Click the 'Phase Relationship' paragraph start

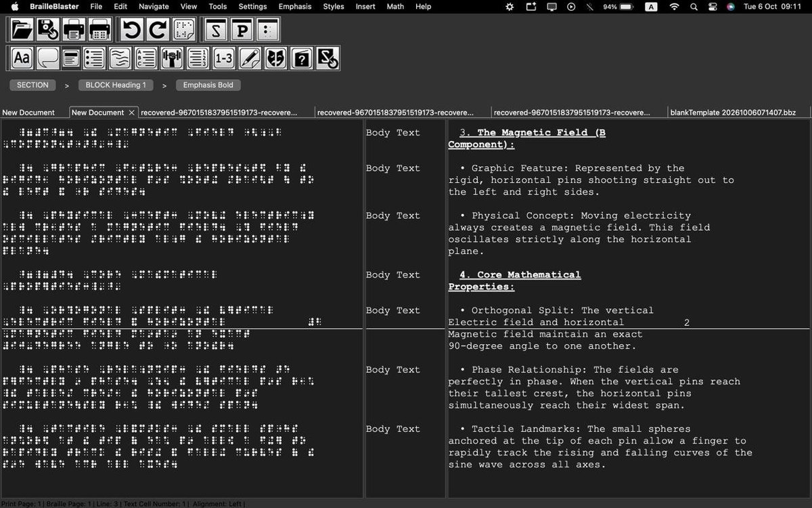click(x=568, y=370)
